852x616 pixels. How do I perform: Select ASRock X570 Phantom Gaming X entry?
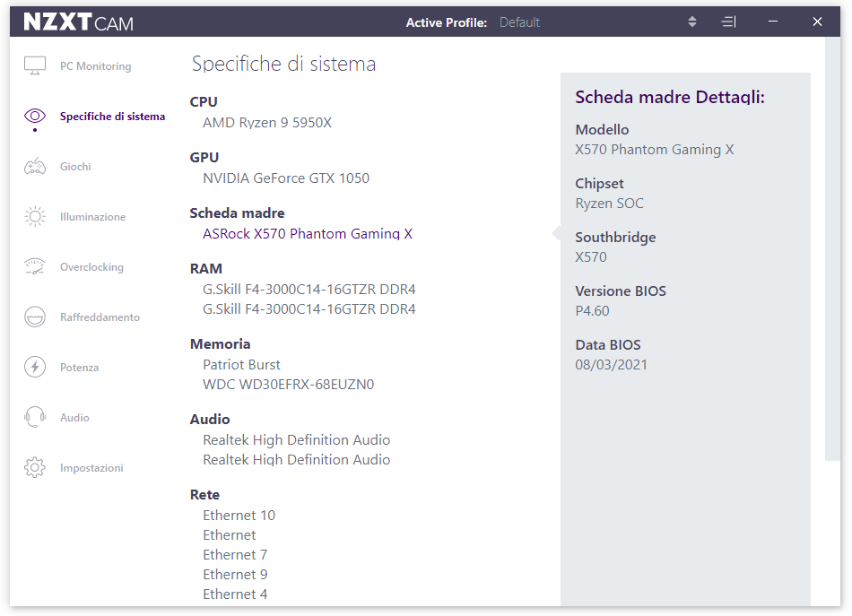tap(308, 234)
